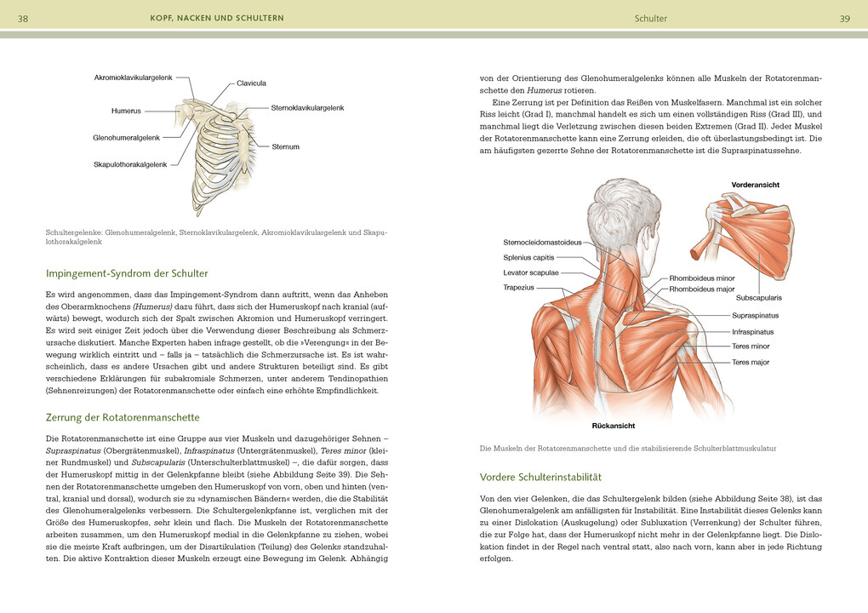Click the 'Skapulothorakalgelenk' label in the skeleton diagram
The height and width of the screenshot is (613, 868).
(130, 164)
